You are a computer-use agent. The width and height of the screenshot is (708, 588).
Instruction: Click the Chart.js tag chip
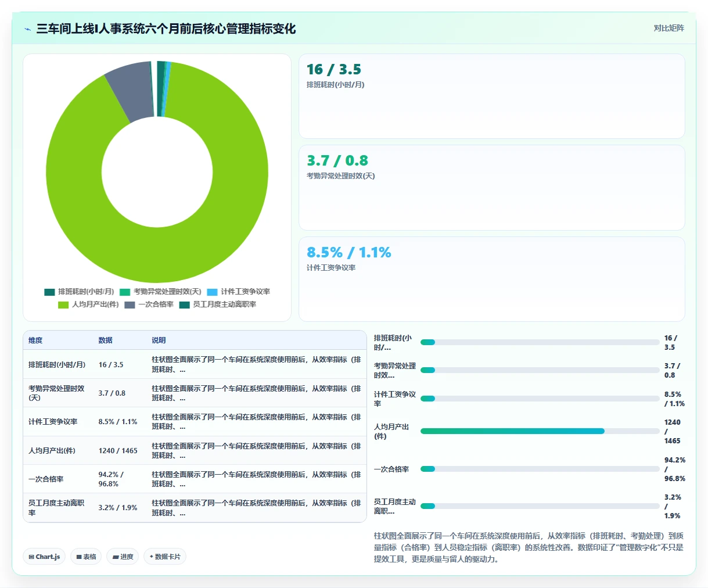[44, 557]
